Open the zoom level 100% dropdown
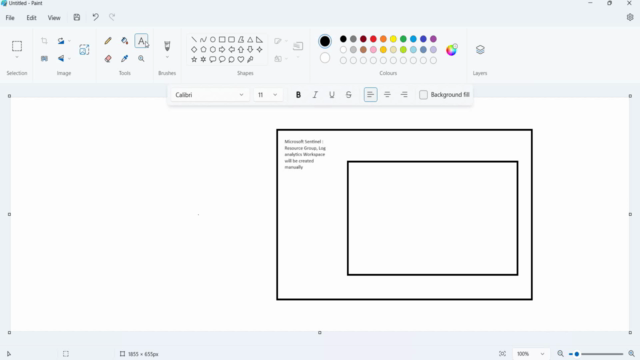The width and height of the screenshot is (640, 360). 531,354
